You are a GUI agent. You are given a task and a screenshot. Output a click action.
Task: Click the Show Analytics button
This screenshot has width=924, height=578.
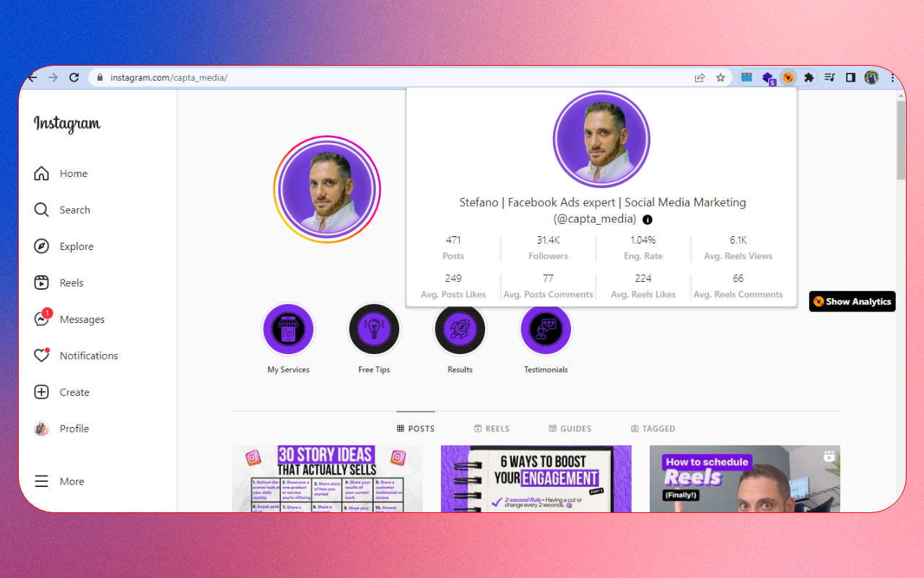click(x=852, y=302)
